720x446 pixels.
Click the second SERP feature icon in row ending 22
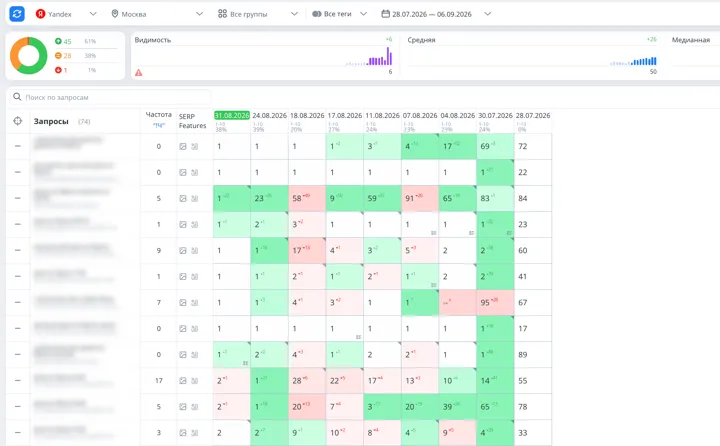[x=195, y=173]
